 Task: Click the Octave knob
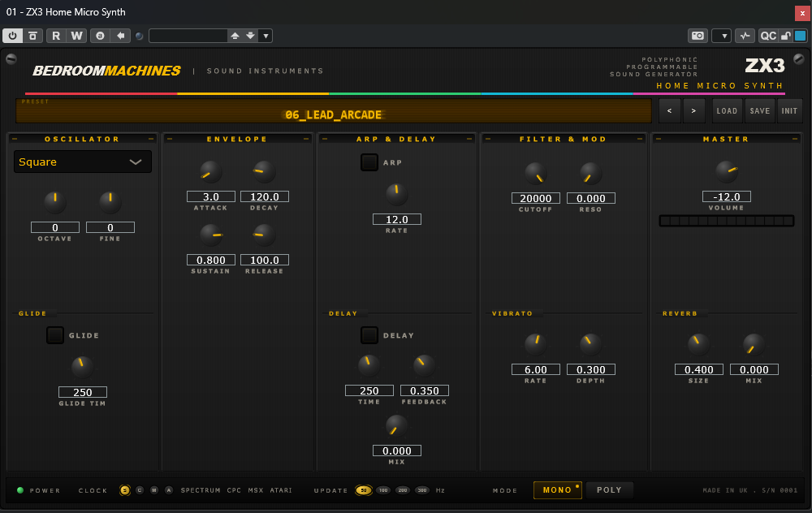click(55, 202)
